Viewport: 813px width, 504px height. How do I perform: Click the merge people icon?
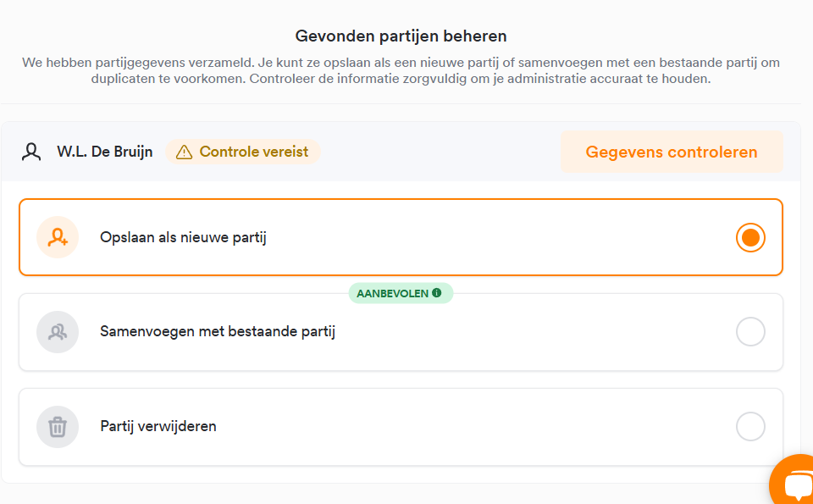click(x=58, y=332)
